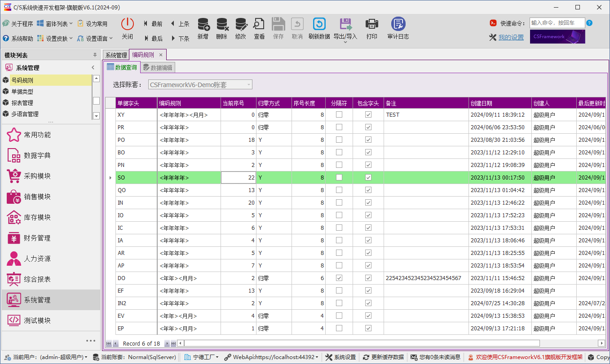This screenshot has width=610, height=364.
Task: Open 测试模块 test module
Action: (51, 320)
